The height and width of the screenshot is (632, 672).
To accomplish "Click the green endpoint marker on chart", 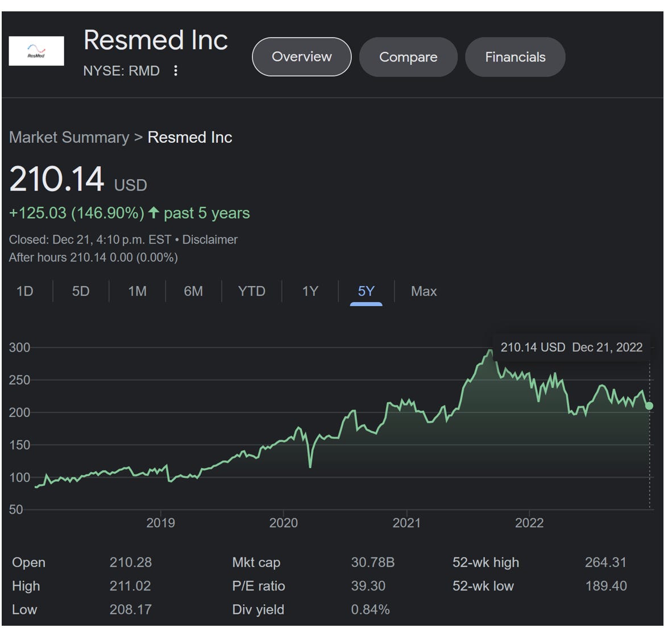I will coord(649,406).
